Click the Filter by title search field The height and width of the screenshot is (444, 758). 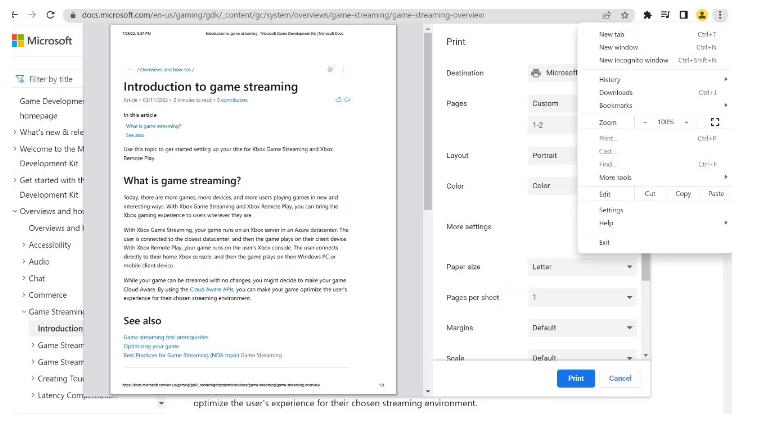click(x=48, y=79)
